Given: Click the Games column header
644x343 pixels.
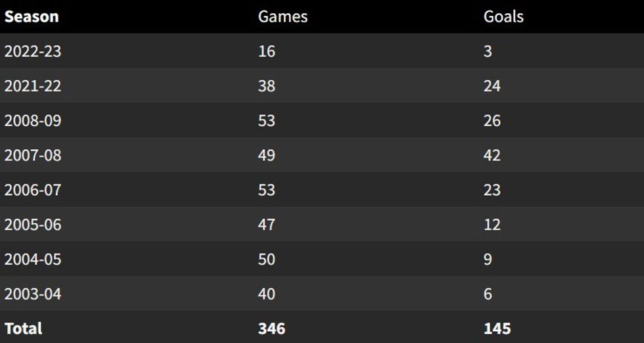Looking at the screenshot, I should click(x=283, y=16).
